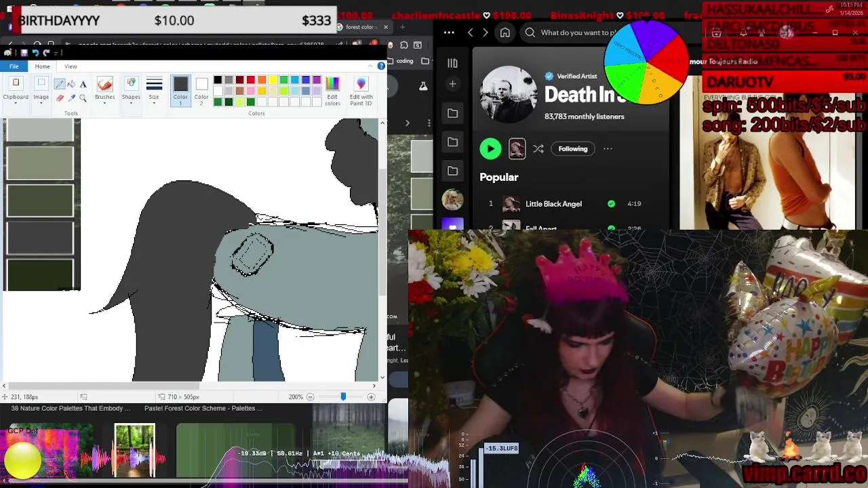
Task: Open '38 Nature Color Palettes That Embody' result
Action: point(71,408)
